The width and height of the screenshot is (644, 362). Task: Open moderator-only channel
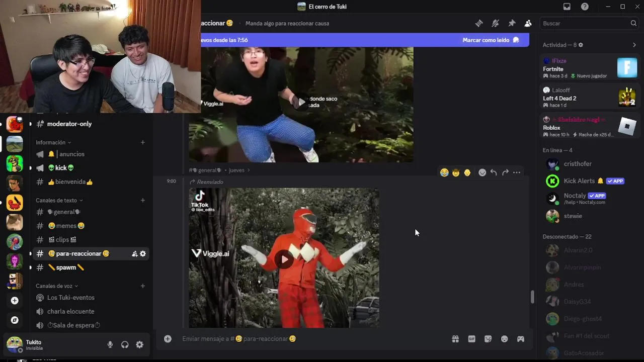[91, 124]
